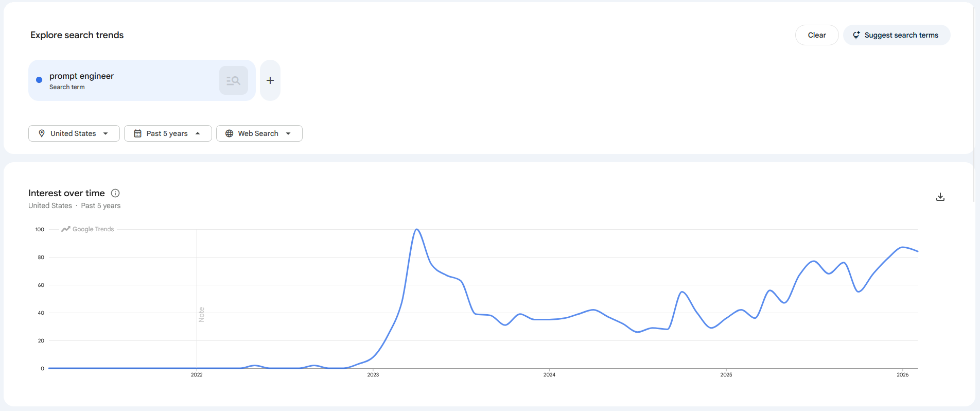Screen dimensions: 980x411
Task: Open the info tooltip beside Interest over time
Action: pyautogui.click(x=115, y=193)
